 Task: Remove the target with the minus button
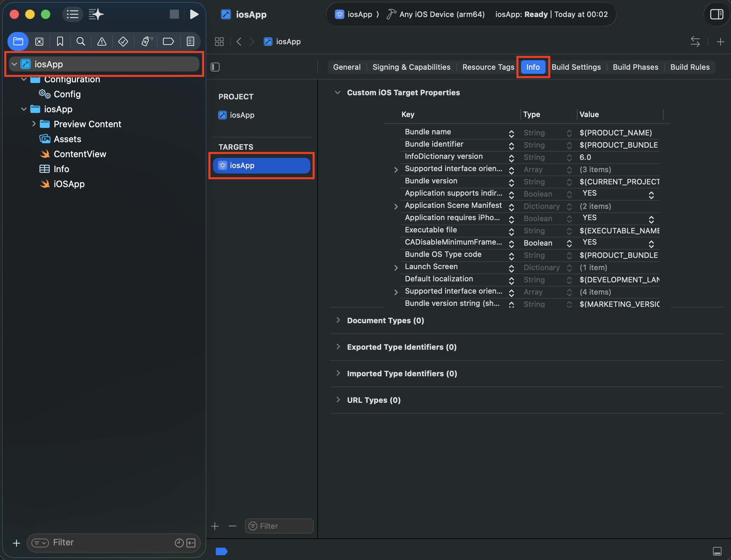point(232,526)
